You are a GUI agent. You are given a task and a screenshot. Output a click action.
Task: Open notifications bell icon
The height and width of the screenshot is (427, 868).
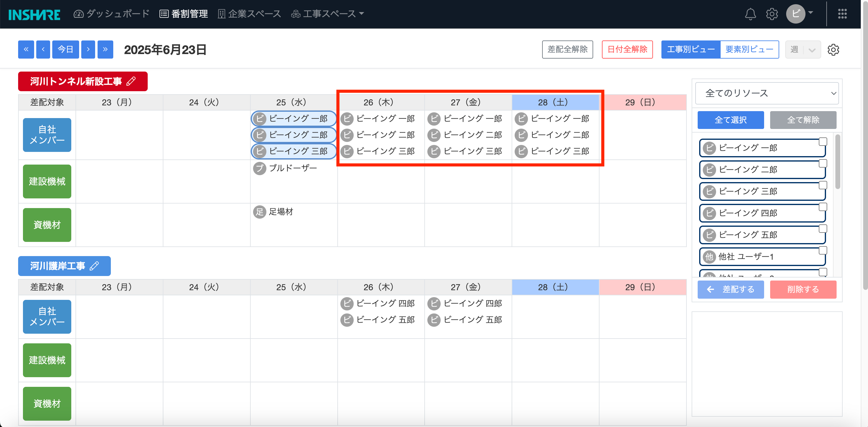pyautogui.click(x=750, y=14)
